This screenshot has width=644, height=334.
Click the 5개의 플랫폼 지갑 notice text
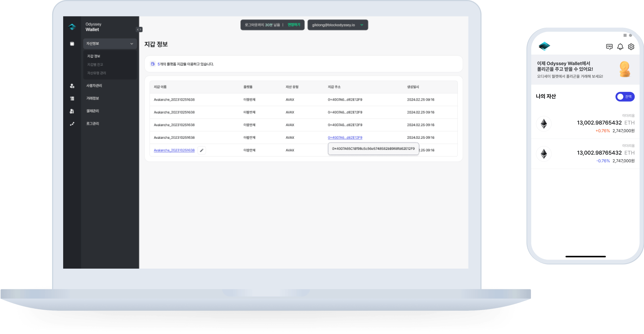[186, 64]
